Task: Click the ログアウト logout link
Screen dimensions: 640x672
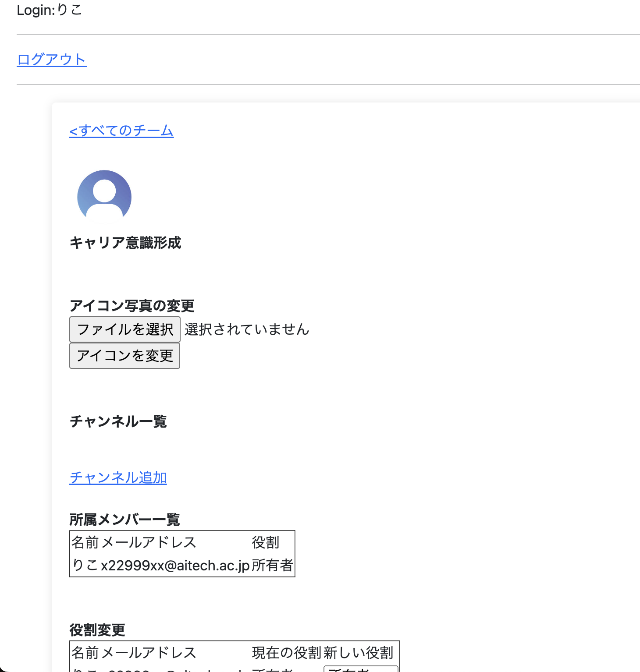Action: [x=52, y=60]
